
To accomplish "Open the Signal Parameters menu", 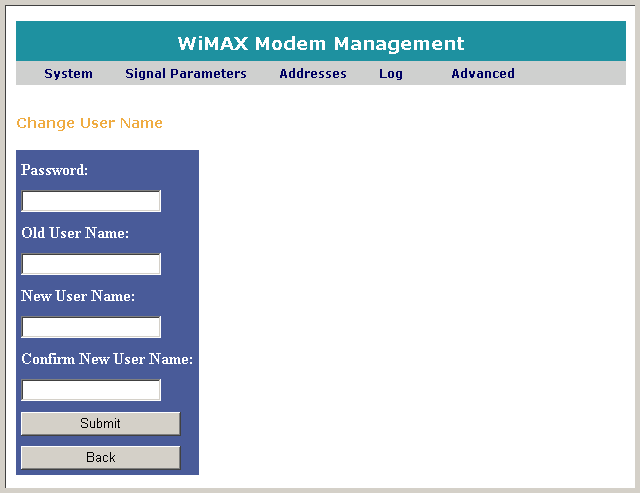I will click(185, 73).
